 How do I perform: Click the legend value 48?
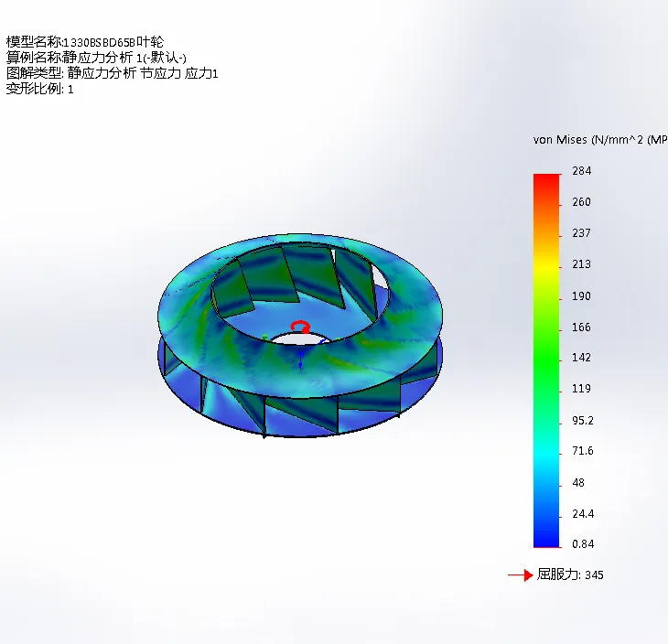[x=578, y=483]
